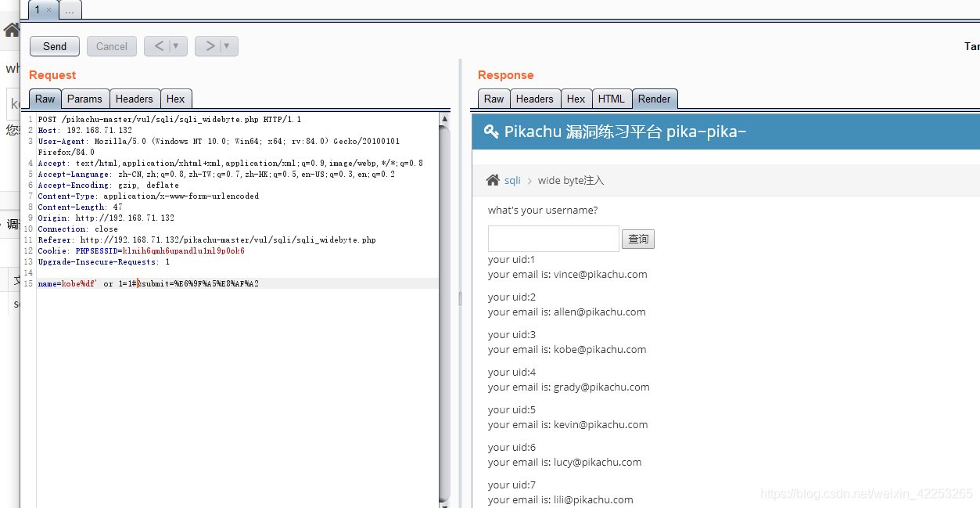Click the 查询 query button
Image resolution: width=980 pixels, height=508 pixels.
pos(638,239)
